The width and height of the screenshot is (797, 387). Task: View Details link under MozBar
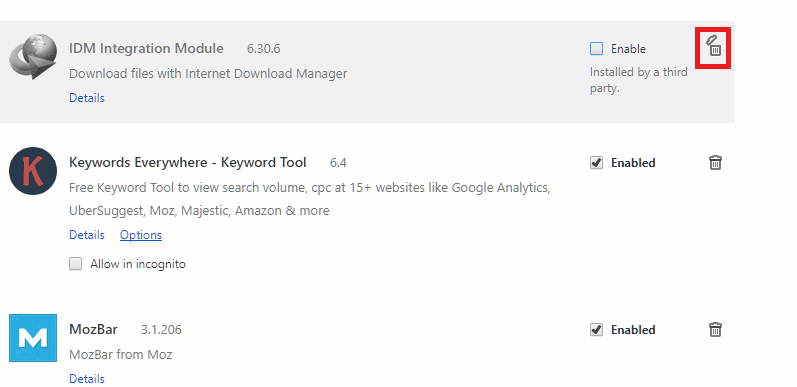pyautogui.click(x=87, y=379)
